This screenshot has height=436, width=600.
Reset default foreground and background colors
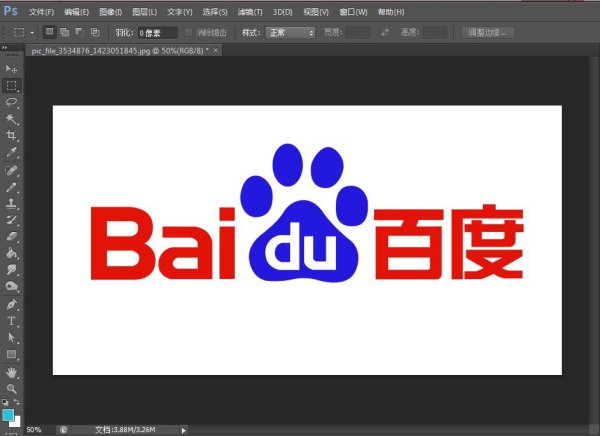coord(5,402)
